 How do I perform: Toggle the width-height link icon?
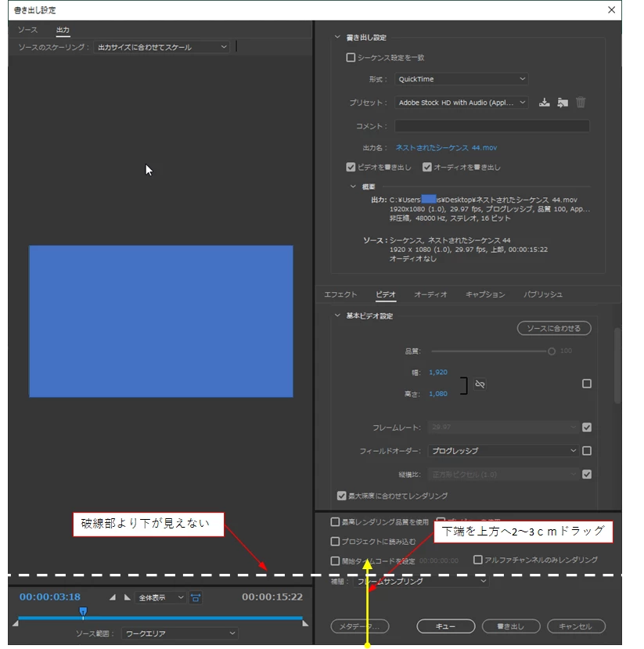coord(480,384)
